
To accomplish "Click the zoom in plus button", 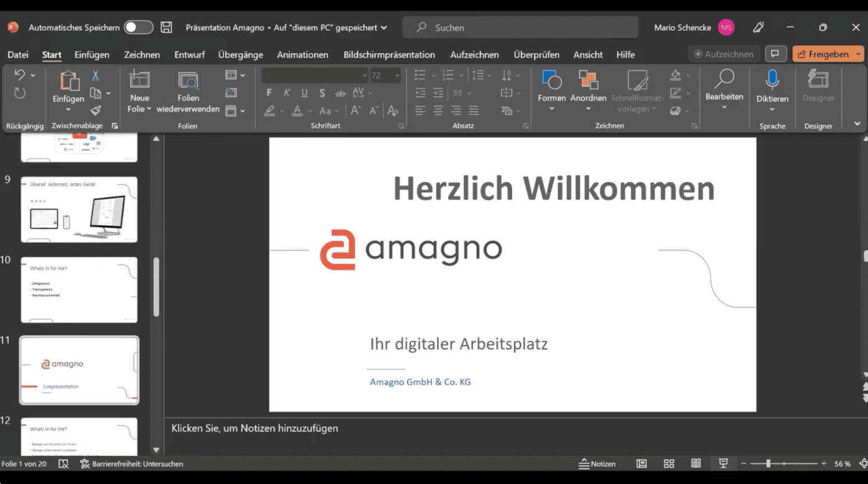I will tap(824, 463).
